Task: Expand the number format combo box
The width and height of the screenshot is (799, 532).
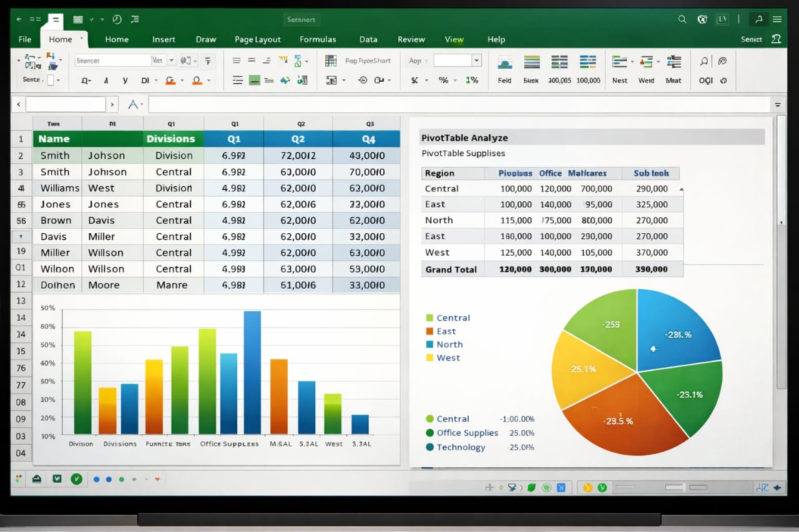Action: (x=477, y=60)
